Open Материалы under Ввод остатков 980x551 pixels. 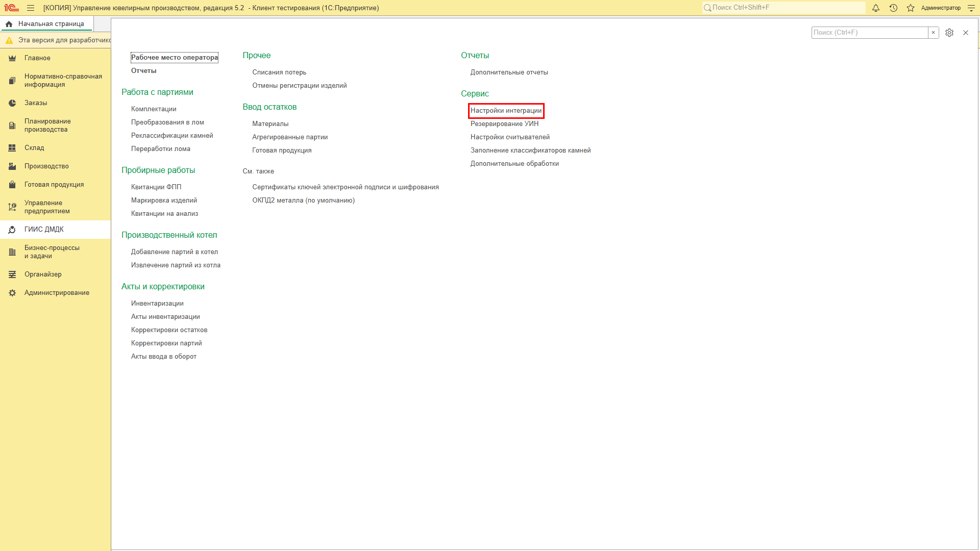click(x=271, y=124)
